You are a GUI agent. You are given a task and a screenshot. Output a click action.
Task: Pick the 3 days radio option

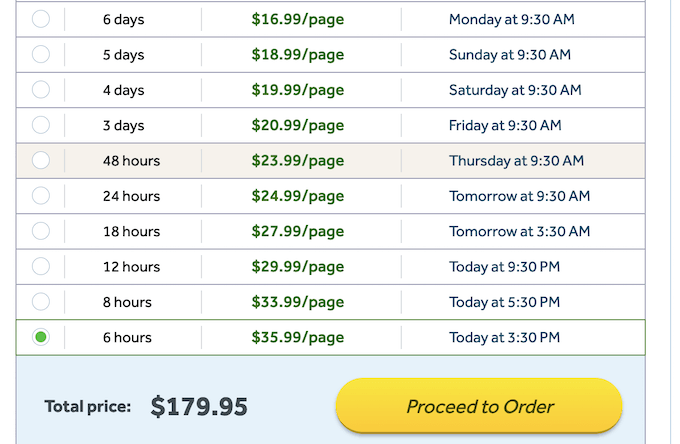pos(41,125)
